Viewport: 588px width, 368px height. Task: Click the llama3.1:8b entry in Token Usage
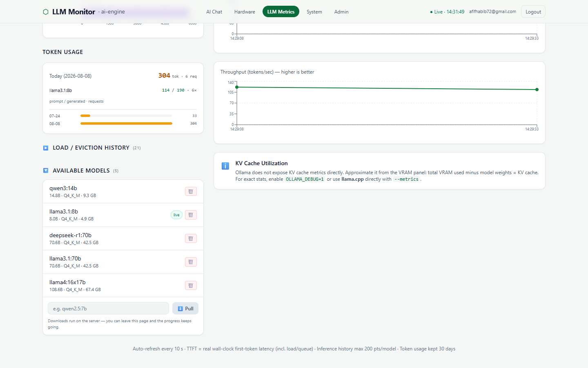60,90
